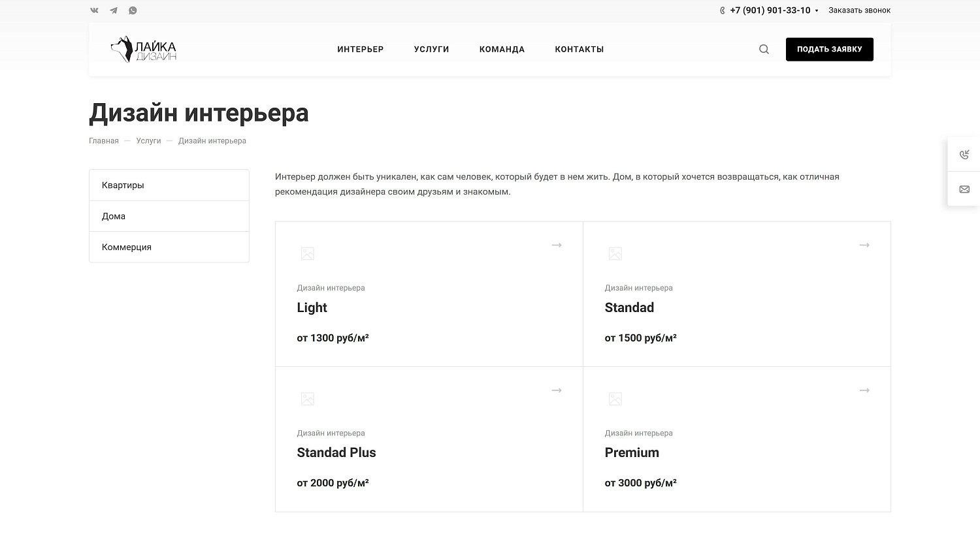Open the search magnifier icon
980x534 pixels.
click(x=763, y=49)
